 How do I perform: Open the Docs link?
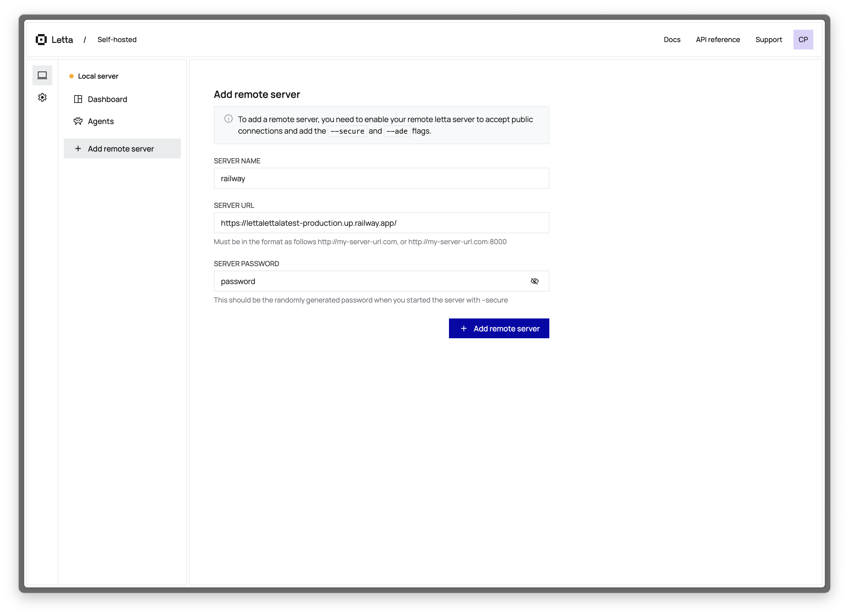pos(672,40)
